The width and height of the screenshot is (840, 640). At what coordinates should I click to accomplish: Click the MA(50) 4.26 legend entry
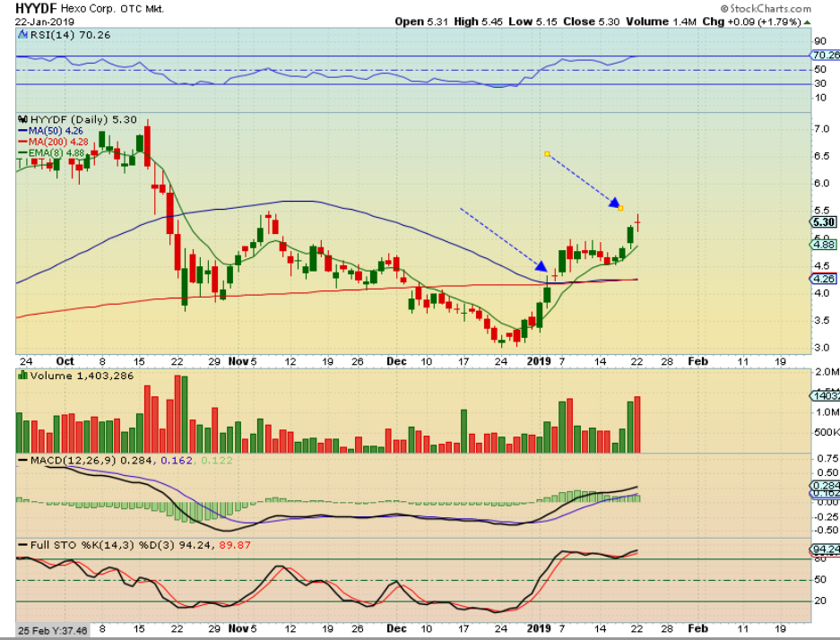(51, 131)
